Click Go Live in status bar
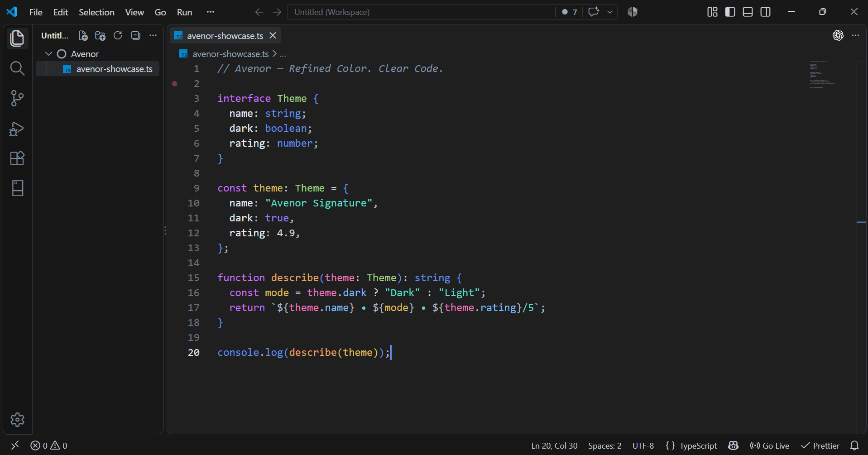The width and height of the screenshot is (868, 455). pos(769,445)
